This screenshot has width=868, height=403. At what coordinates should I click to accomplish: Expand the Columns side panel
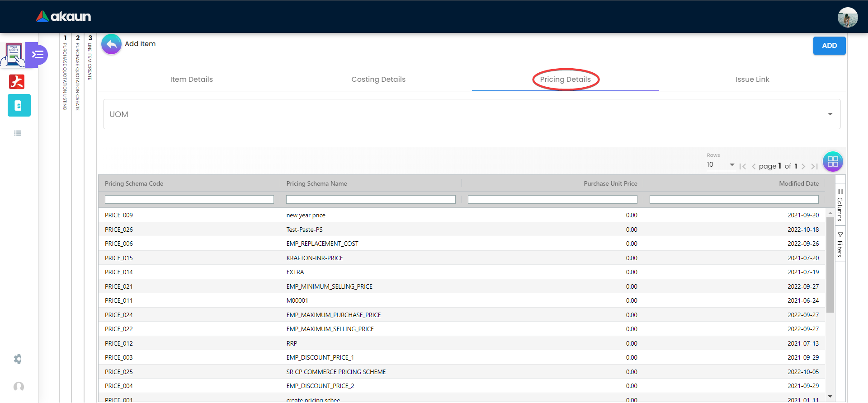pyautogui.click(x=840, y=206)
